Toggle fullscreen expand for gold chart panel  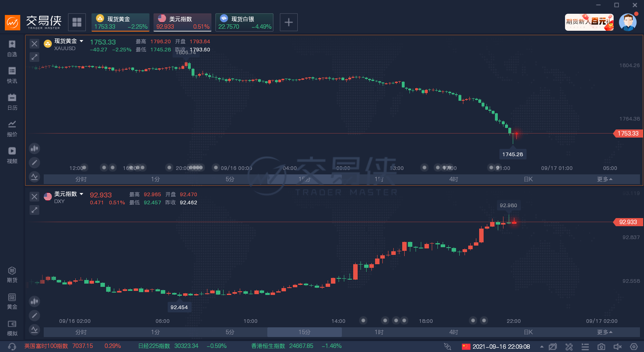coord(34,57)
